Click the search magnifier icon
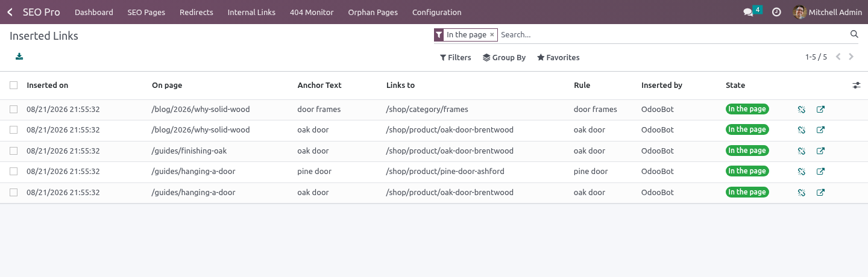Image resolution: width=868 pixels, height=277 pixels. (x=854, y=34)
